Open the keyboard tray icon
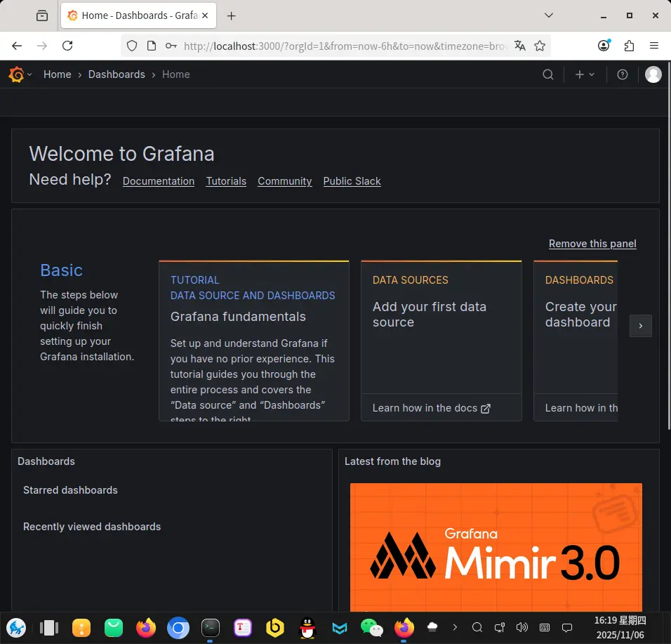This screenshot has width=671, height=644. (x=545, y=627)
